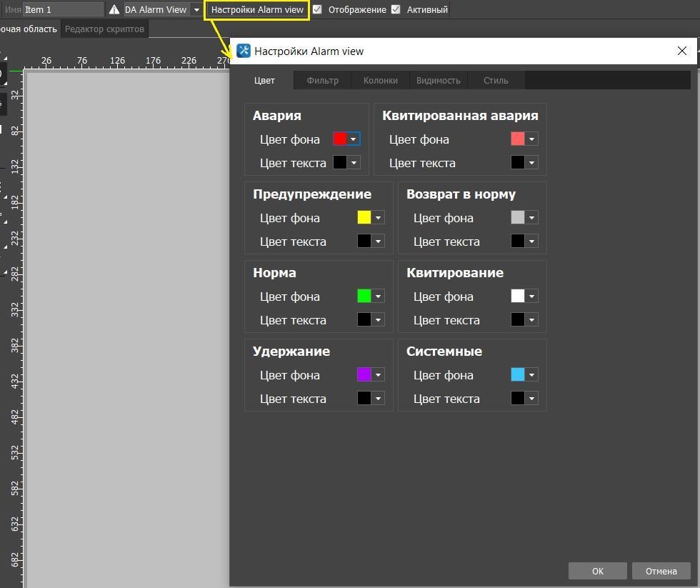
Task: Expand Авария background color dropdown arrow
Action: tap(354, 139)
